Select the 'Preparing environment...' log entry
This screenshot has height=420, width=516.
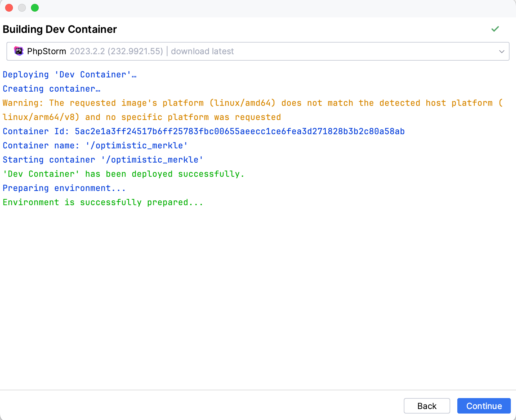[x=64, y=188]
